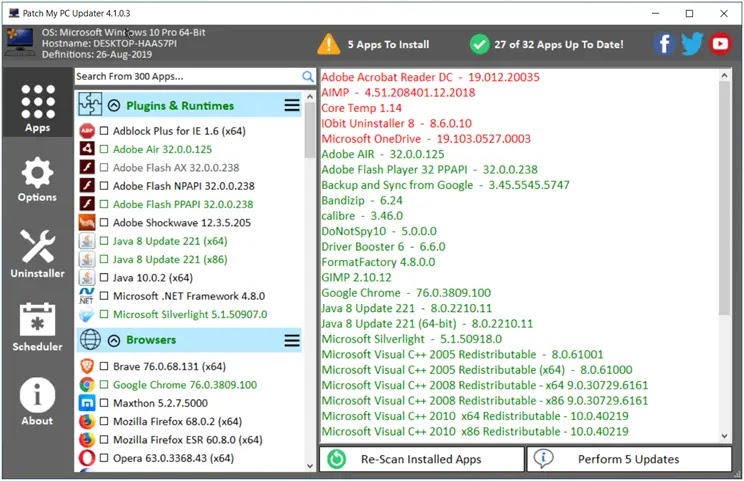The width and height of the screenshot is (744, 481).
Task: Click the Java 10.0.2 (x64) icon
Action: pos(87,278)
